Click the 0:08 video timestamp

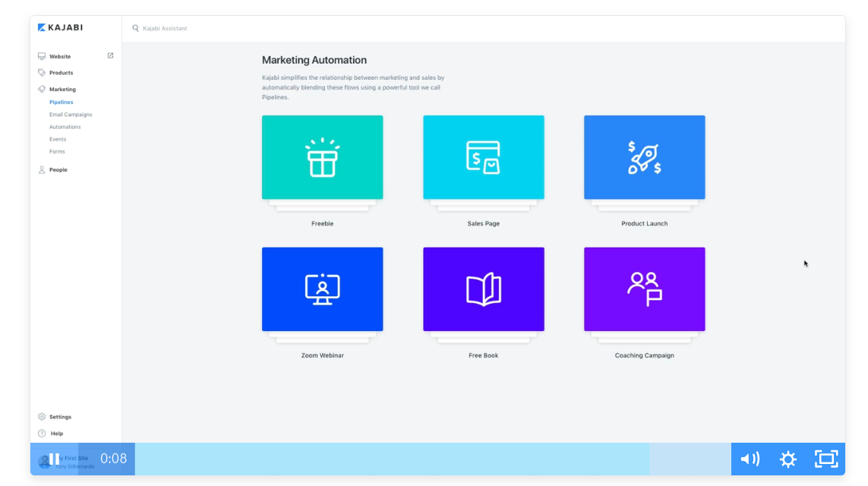pos(113,459)
